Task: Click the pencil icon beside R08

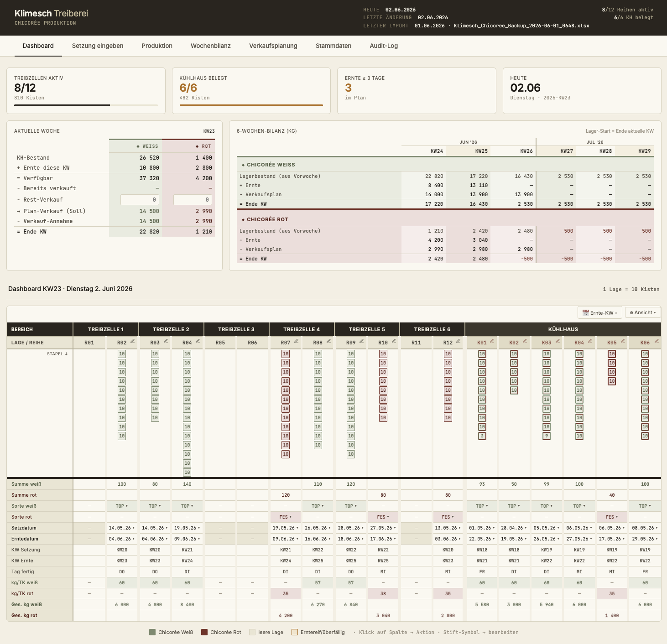Action: 329,341
